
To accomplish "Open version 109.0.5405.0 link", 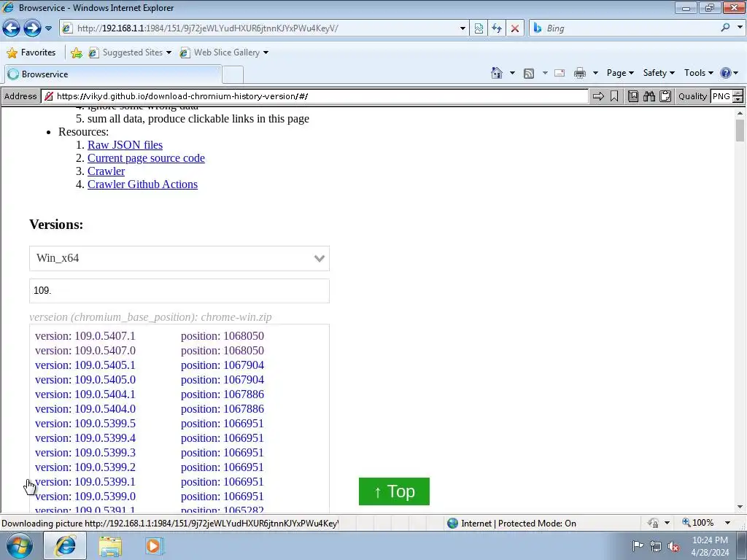I will tap(85, 379).
